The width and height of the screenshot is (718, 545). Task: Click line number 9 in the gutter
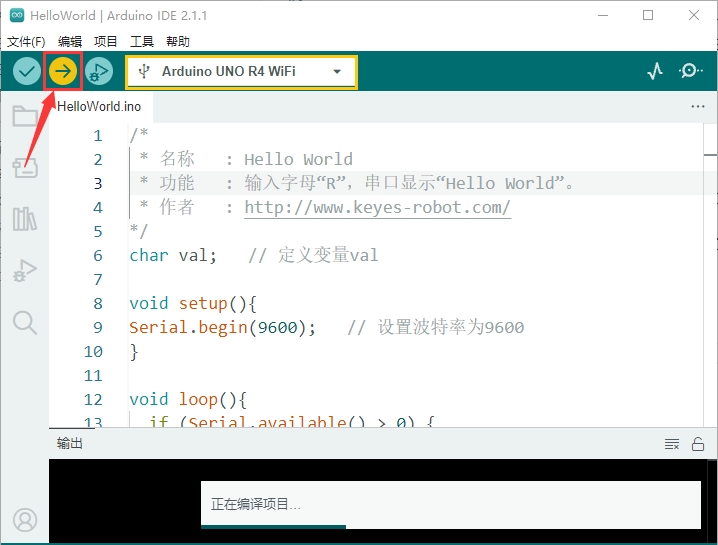[x=98, y=327]
